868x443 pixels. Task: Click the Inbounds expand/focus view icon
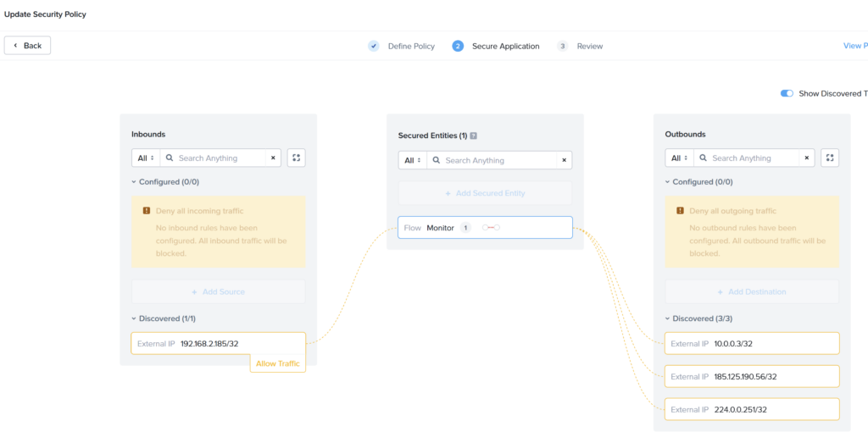point(296,158)
